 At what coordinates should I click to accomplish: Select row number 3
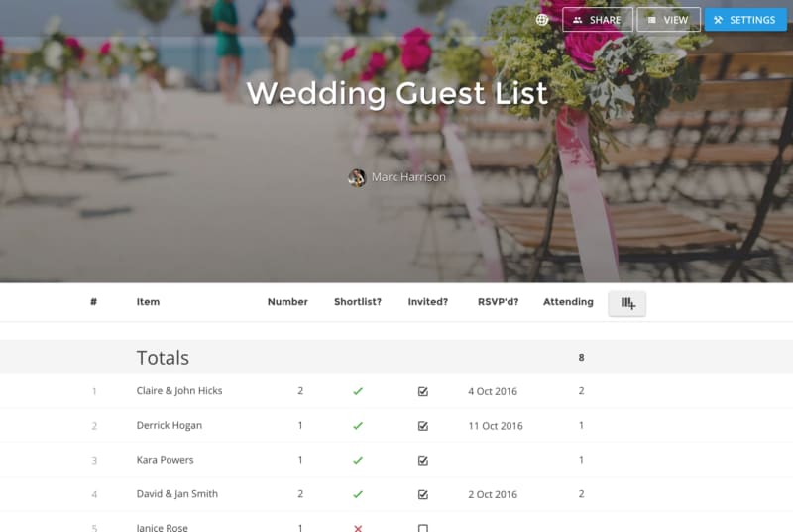94,461
